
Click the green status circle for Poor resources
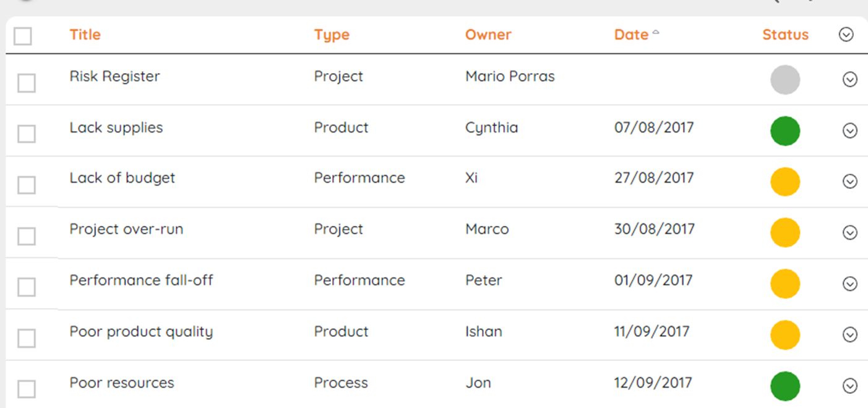pyautogui.click(x=785, y=386)
